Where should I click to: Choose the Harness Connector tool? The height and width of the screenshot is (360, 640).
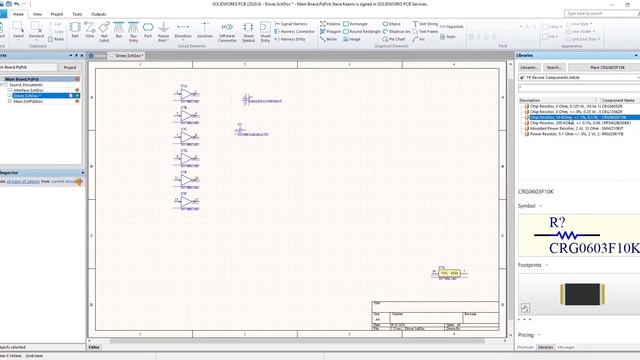click(295, 31)
